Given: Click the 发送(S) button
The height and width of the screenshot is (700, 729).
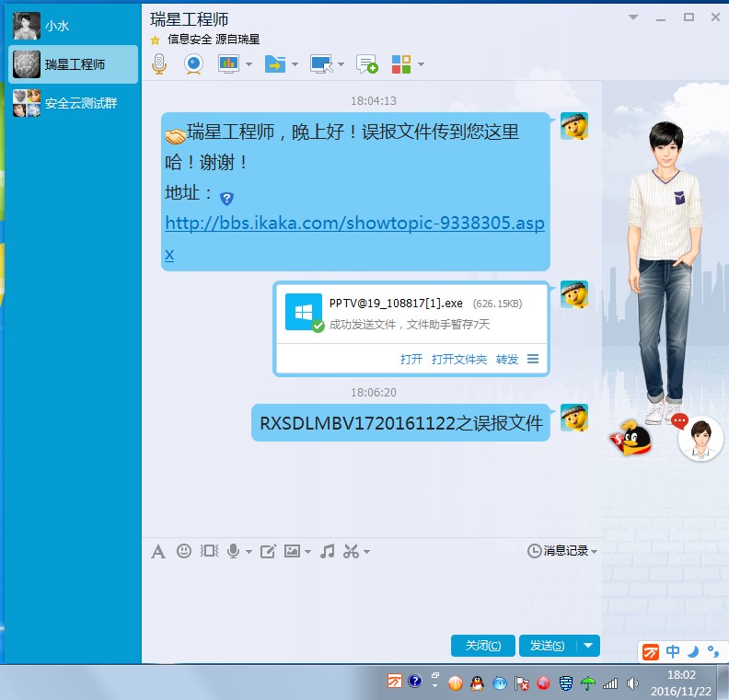Looking at the screenshot, I should pos(548,646).
